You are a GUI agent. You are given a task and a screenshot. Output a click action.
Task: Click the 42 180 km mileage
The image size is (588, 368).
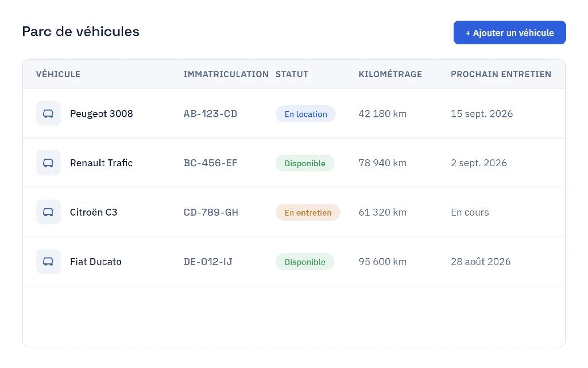pos(382,114)
